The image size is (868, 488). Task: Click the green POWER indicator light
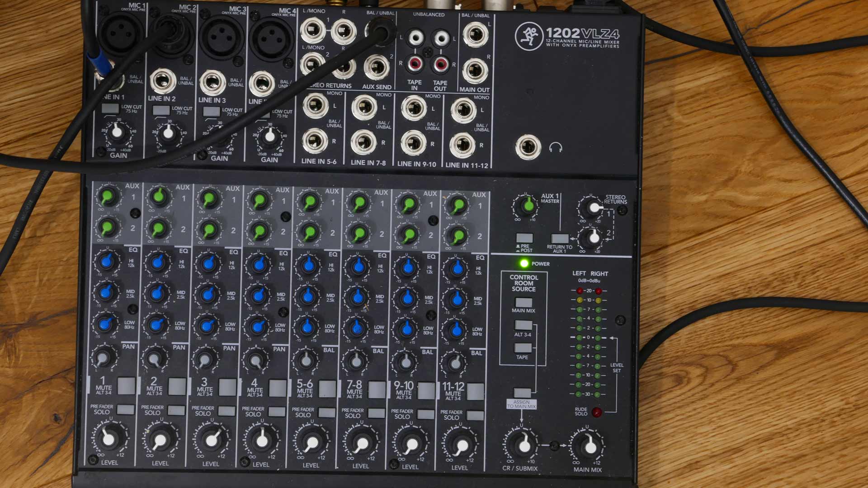(524, 263)
